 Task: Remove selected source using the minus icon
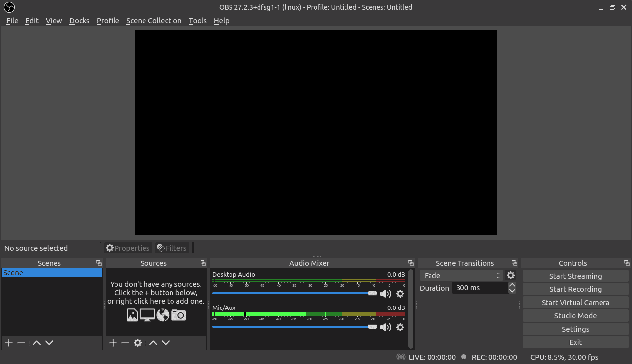125,343
